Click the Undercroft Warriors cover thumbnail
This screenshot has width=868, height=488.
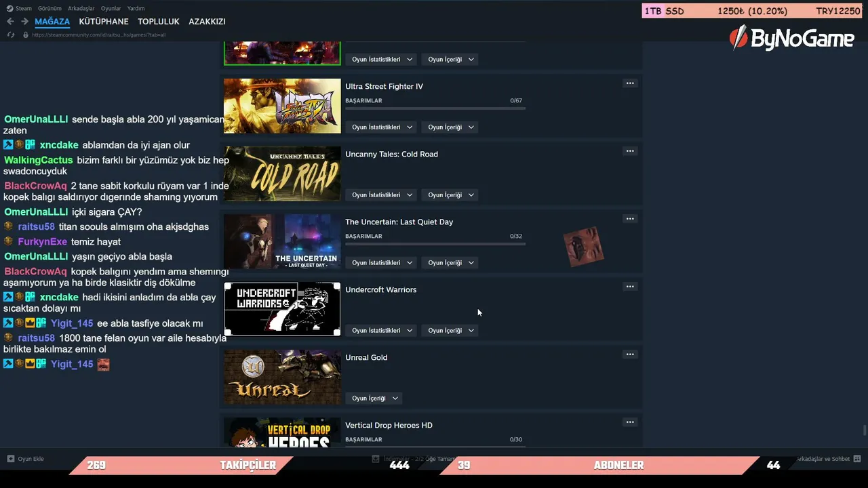(282, 309)
